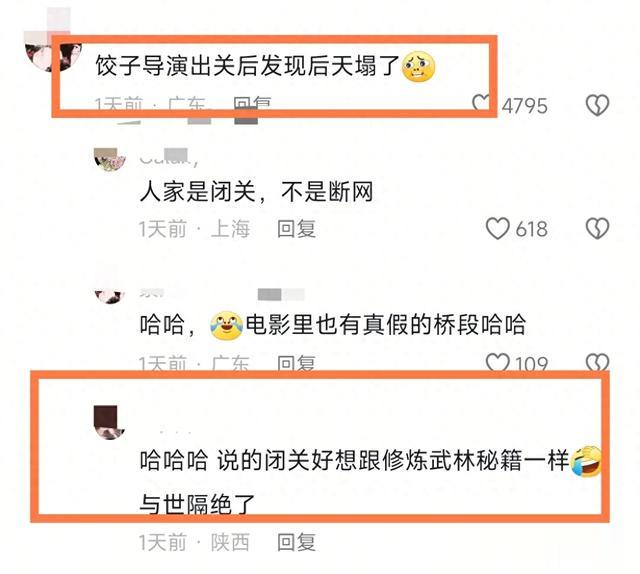Tap the worried emoji after 天塌了
Viewport: 640px width, 574px height.
[x=418, y=67]
